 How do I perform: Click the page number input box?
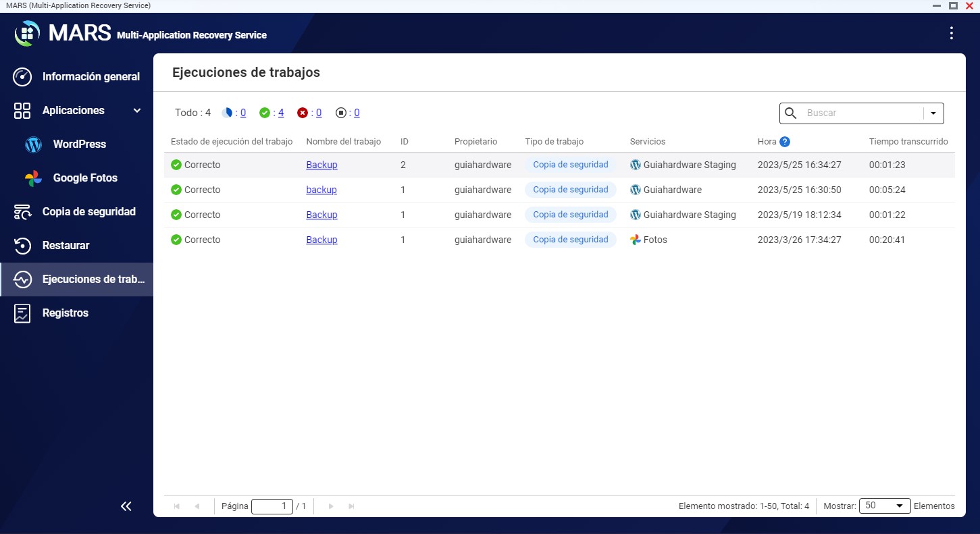click(272, 506)
